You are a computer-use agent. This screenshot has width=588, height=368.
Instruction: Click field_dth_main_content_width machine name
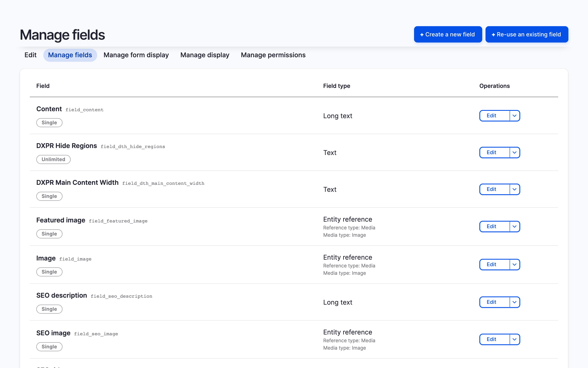click(x=163, y=183)
